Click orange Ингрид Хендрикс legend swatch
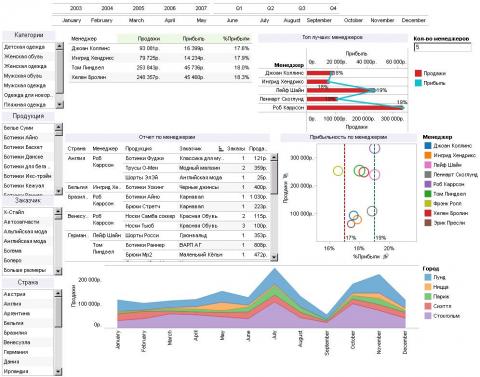Image resolution: width=480 pixels, height=377 pixels. click(428, 155)
